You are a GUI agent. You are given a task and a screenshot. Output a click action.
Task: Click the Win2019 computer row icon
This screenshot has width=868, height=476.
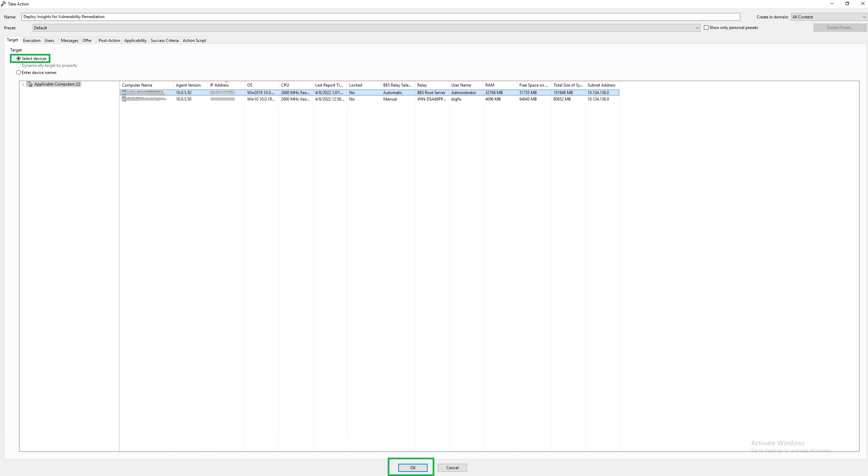(x=124, y=93)
